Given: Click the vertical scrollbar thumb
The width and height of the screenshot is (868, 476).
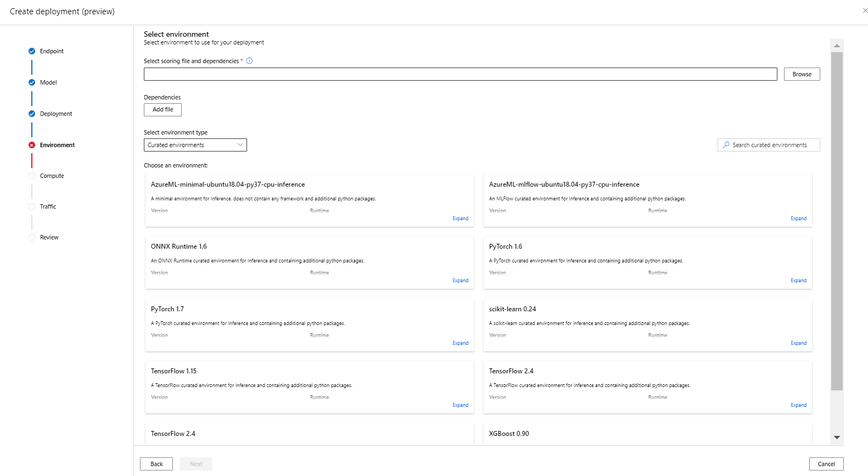Looking at the screenshot, I should [x=837, y=221].
